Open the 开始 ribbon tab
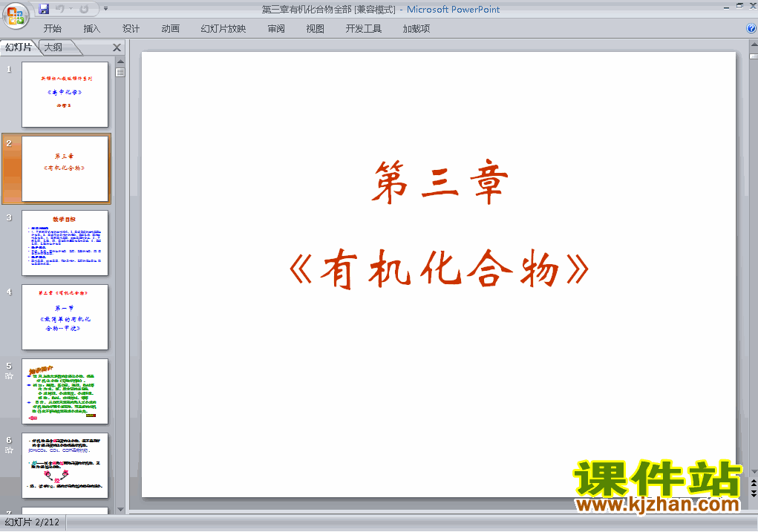This screenshot has height=532, width=758. (x=52, y=28)
